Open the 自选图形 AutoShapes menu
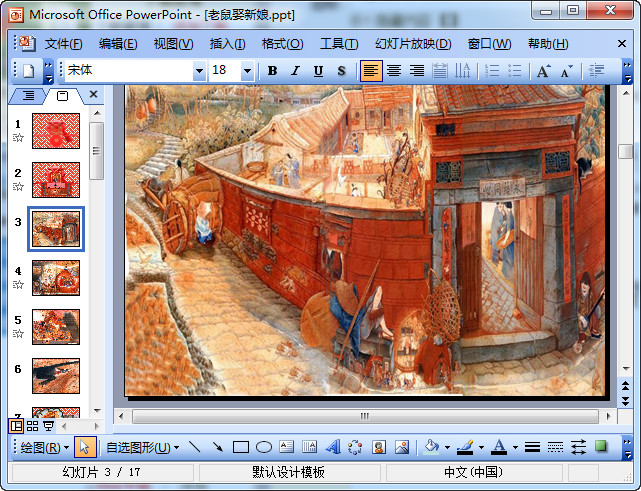Image resolution: width=641 pixels, height=491 pixels. [x=141, y=447]
